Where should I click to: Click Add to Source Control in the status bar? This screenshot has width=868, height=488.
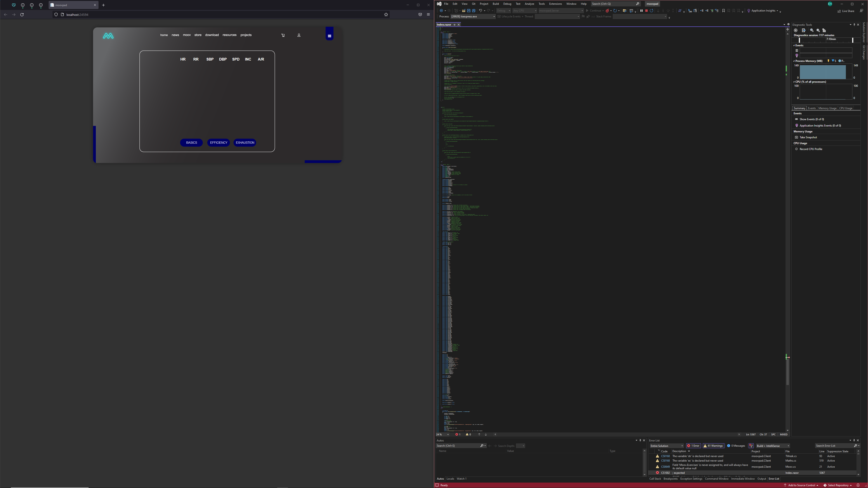pyautogui.click(x=801, y=485)
